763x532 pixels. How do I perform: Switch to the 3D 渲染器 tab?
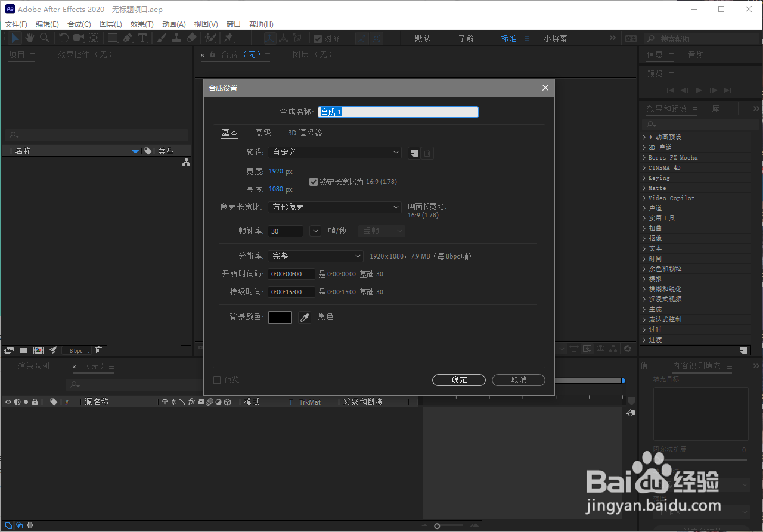305,133
